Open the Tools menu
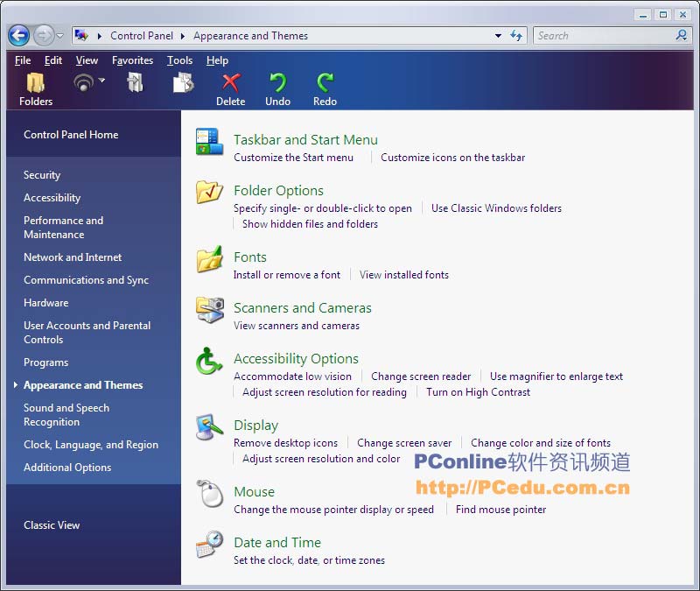Viewport: 700px width, 591px height. click(180, 60)
